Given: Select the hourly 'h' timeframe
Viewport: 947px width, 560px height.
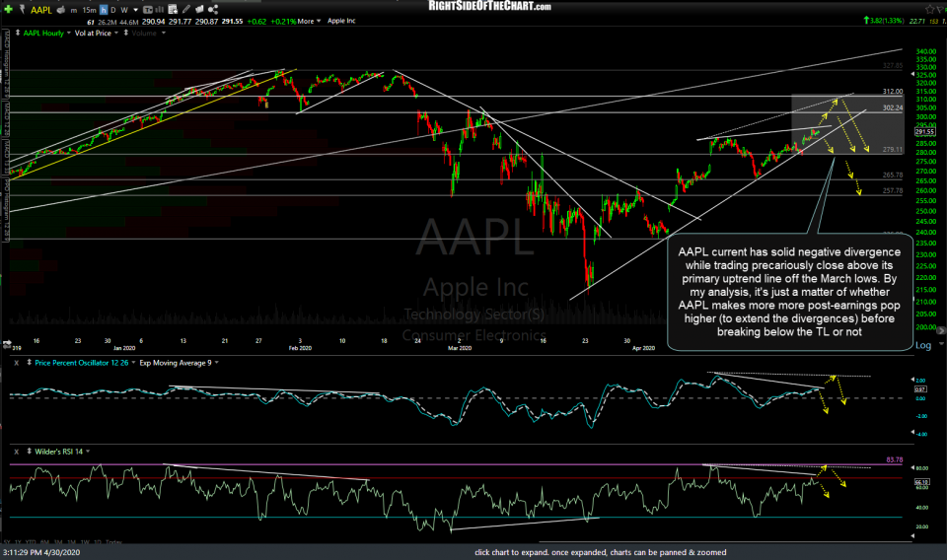Looking at the screenshot, I should [x=104, y=10].
